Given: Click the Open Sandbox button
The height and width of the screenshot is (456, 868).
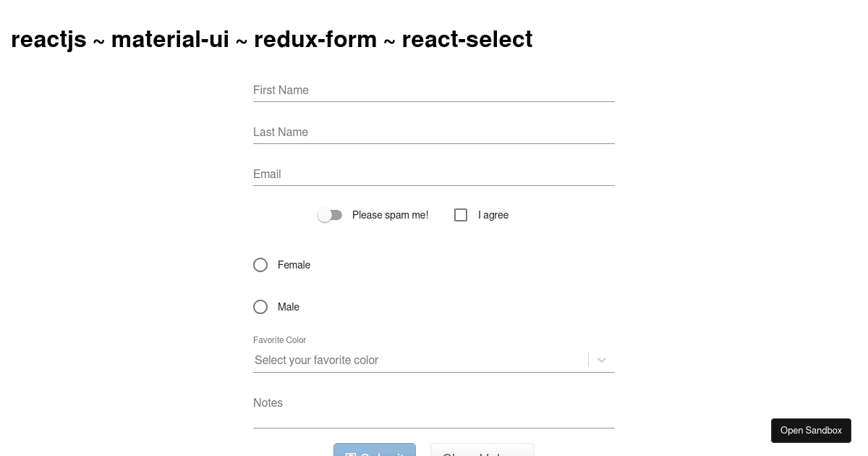Looking at the screenshot, I should (x=811, y=430).
